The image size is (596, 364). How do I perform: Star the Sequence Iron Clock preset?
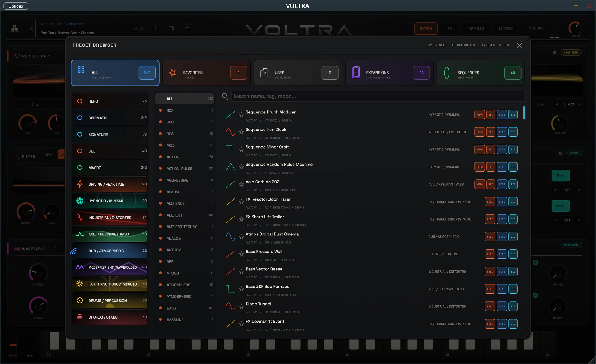(x=241, y=132)
